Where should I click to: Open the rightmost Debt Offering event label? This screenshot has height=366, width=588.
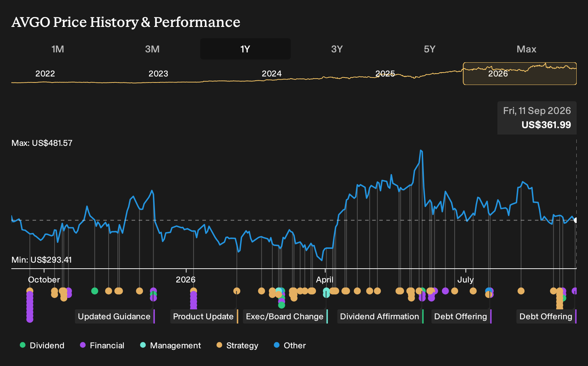pyautogui.click(x=546, y=316)
